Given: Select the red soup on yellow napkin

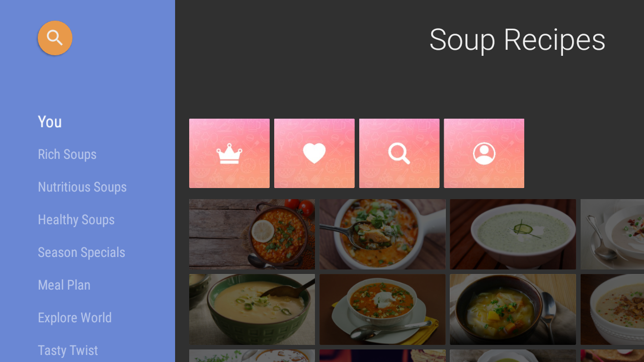Looking at the screenshot, I should (382, 309).
